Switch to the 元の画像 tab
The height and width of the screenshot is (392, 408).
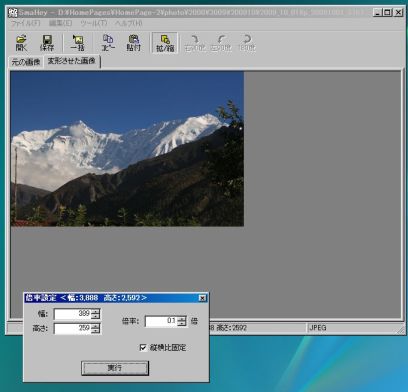26,62
